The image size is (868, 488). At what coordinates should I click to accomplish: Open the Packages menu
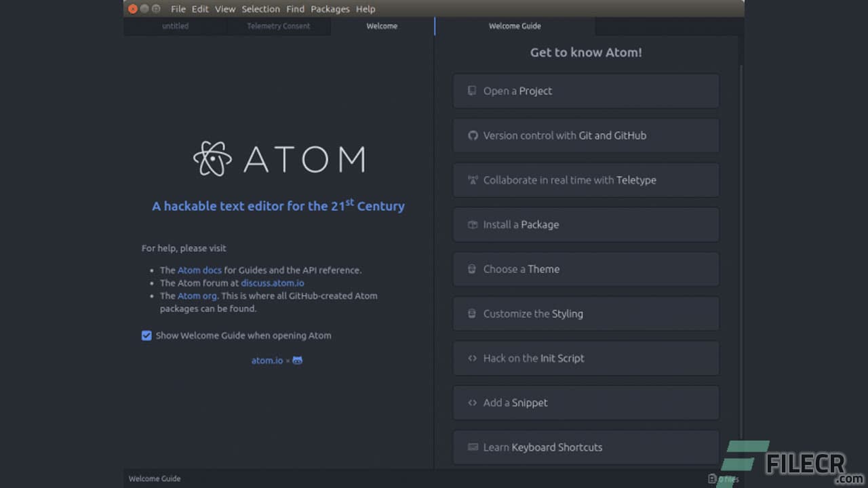point(330,9)
